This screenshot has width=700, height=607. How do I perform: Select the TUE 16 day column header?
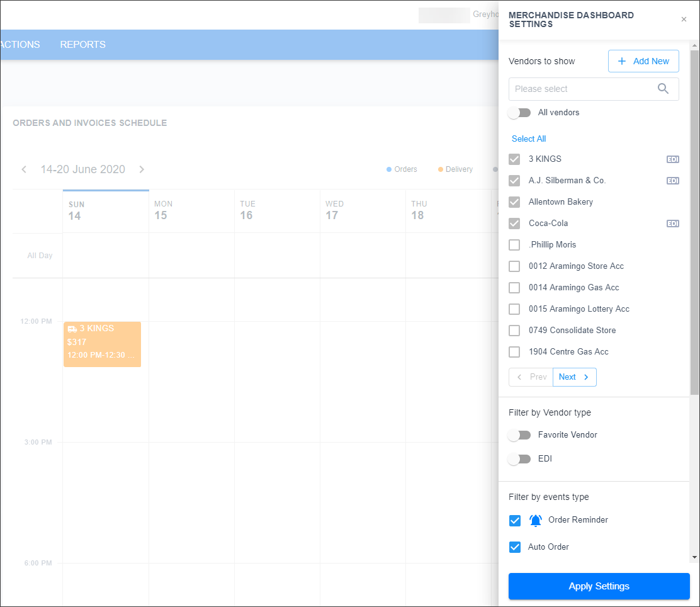click(277, 212)
